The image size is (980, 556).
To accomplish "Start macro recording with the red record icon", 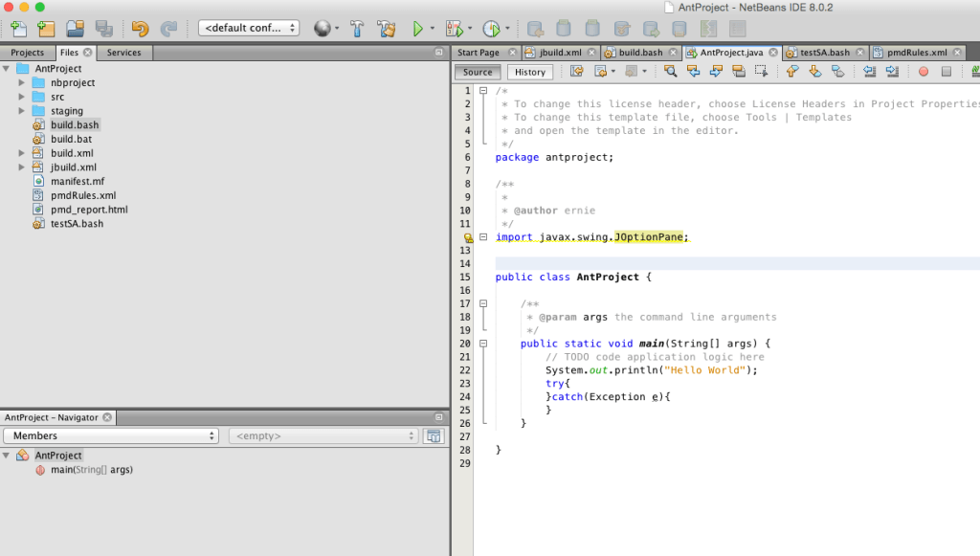I will (922, 72).
